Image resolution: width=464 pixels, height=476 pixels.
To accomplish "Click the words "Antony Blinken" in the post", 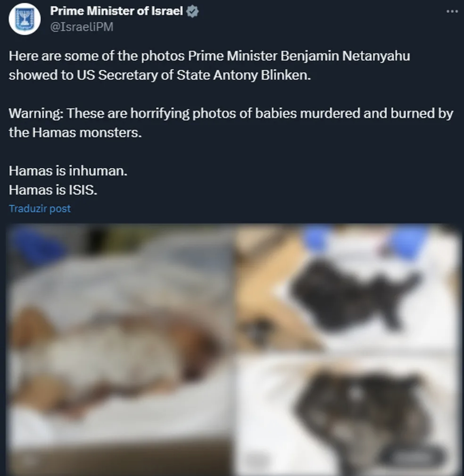I will 262,75.
